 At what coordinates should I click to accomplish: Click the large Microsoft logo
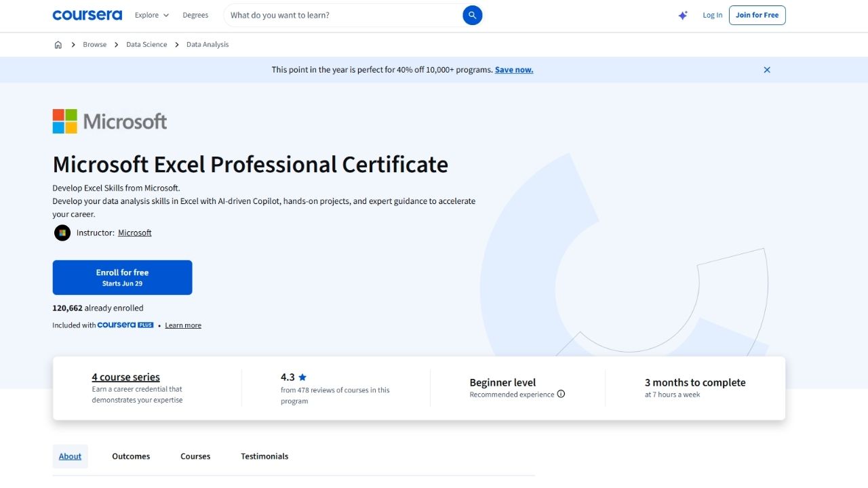[110, 121]
